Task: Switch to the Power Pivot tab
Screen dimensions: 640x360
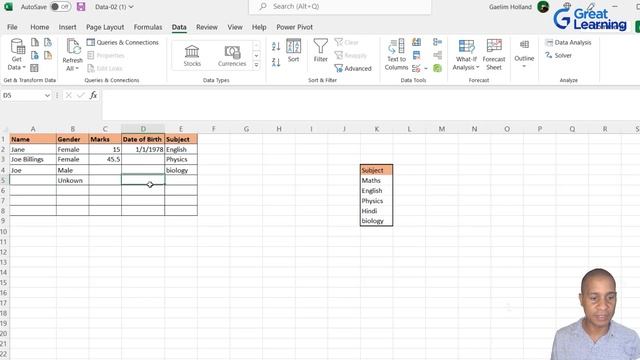Action: [x=294, y=27]
